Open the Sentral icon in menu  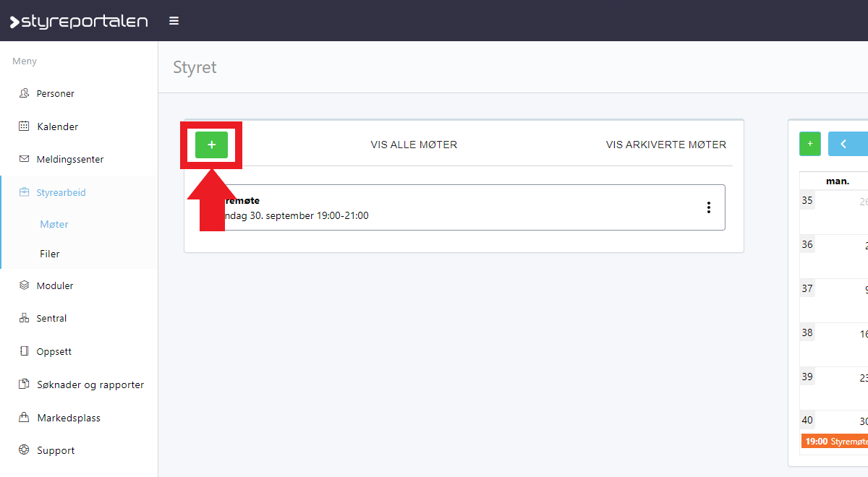pyautogui.click(x=24, y=318)
